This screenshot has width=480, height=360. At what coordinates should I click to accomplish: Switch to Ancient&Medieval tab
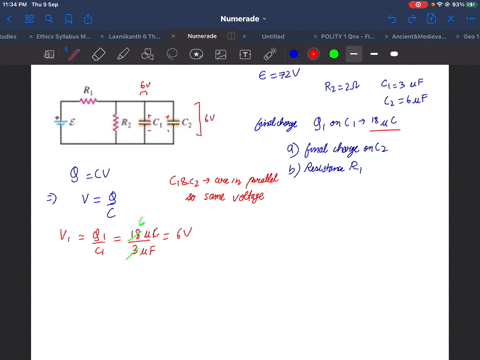click(419, 36)
